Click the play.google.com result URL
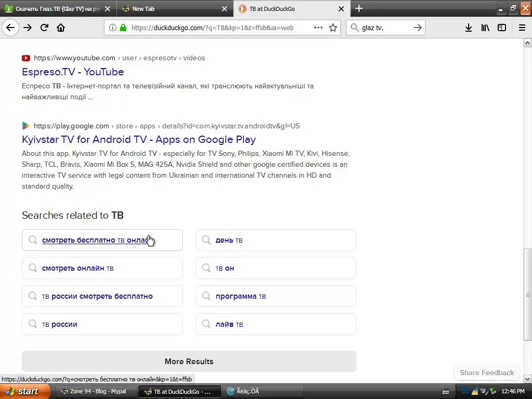 tap(167, 126)
